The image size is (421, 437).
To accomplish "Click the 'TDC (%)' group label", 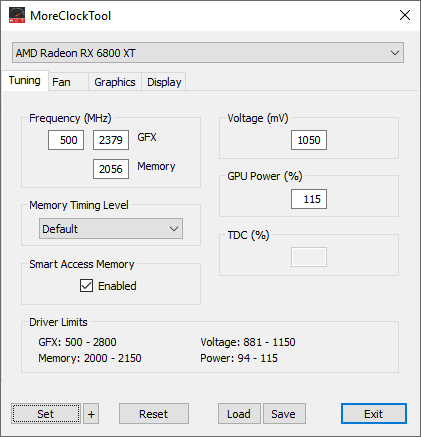I will (x=248, y=235).
